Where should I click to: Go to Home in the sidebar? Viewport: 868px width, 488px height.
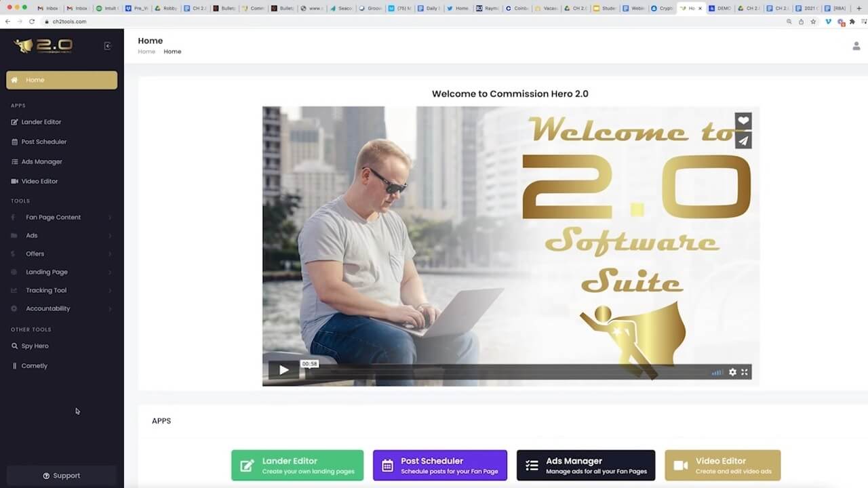click(x=62, y=80)
